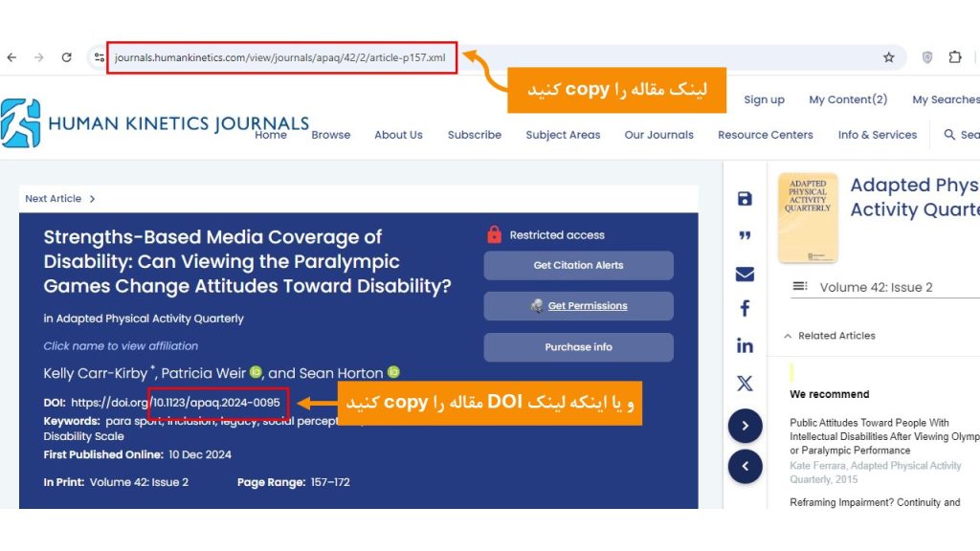Open browser extensions puzzle icon
Screen dimensions: 980x551
pos(955,56)
